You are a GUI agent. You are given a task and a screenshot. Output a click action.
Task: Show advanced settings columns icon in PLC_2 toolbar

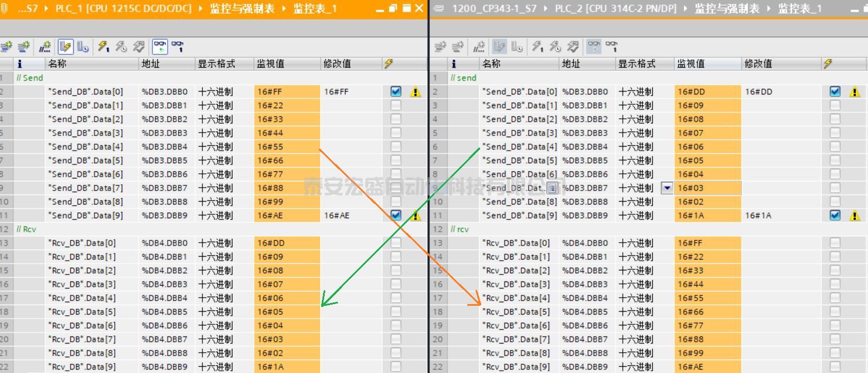pos(516,47)
